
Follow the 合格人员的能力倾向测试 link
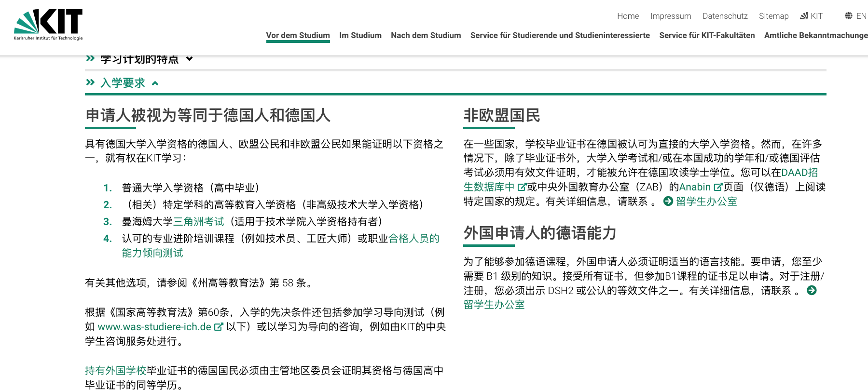click(x=414, y=239)
